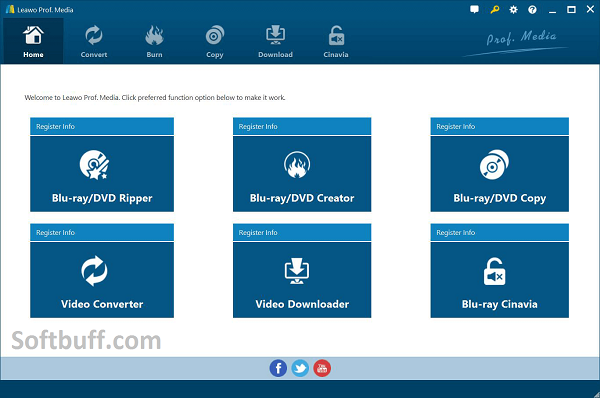Open Video Downloader module
The image size is (600, 398).
pyautogui.click(x=302, y=280)
